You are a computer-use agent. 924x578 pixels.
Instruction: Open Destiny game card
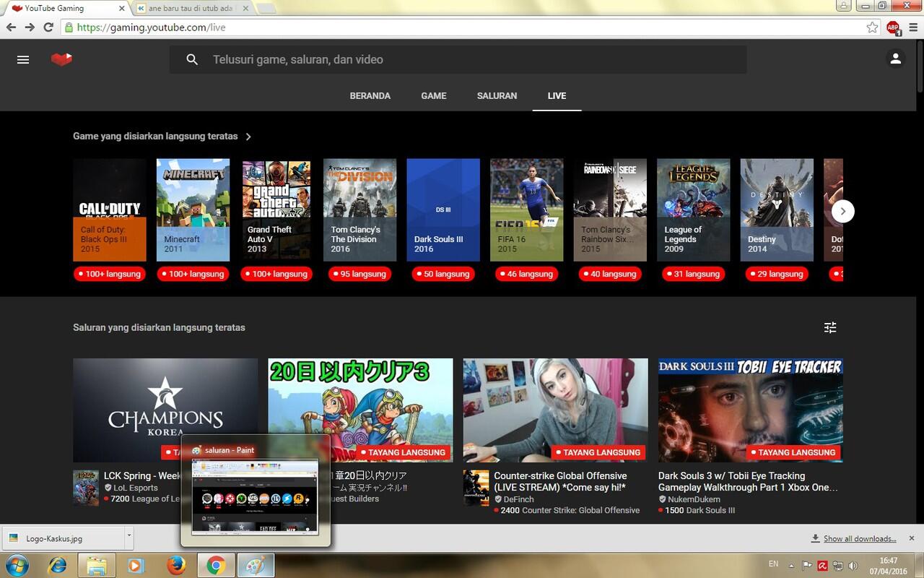click(777, 210)
